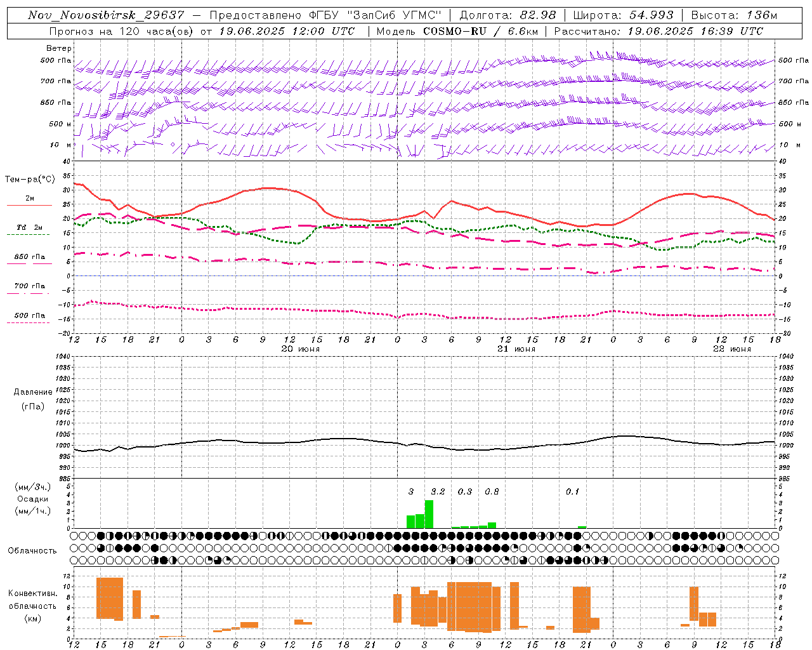Image resolution: width=812 pixels, height=650 pixels.
Task: Click the Td 2м legend entry
Action: coord(30,227)
